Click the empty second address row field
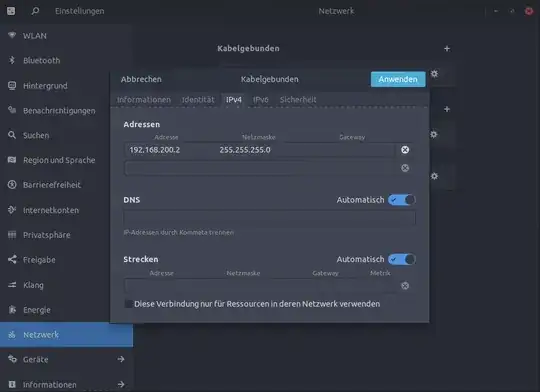Viewport: 540px width, 392px height. [260, 168]
